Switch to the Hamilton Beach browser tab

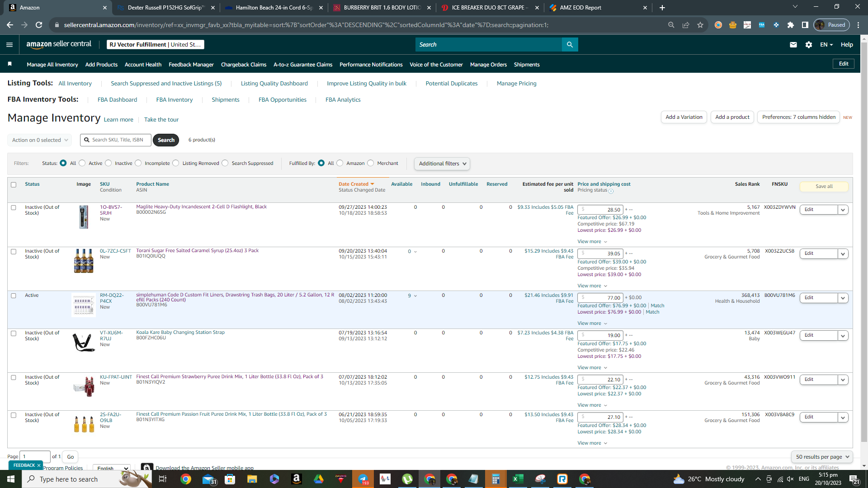click(274, 8)
